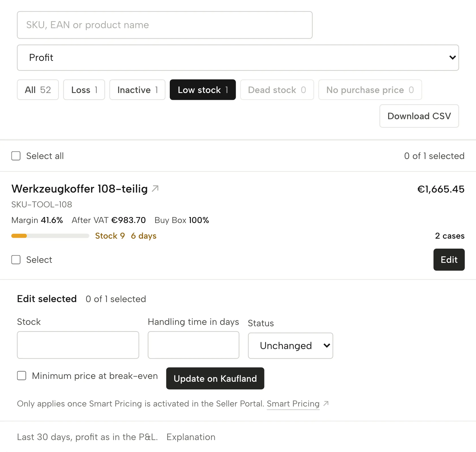Tick the Select checkbox for Werkzeugkoffer
The width and height of the screenshot is (476, 452).
(x=16, y=260)
